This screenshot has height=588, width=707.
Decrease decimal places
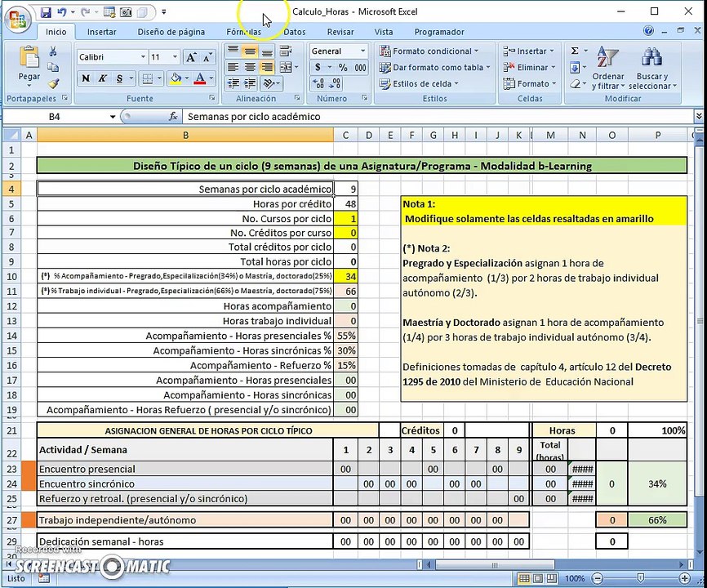click(x=335, y=83)
